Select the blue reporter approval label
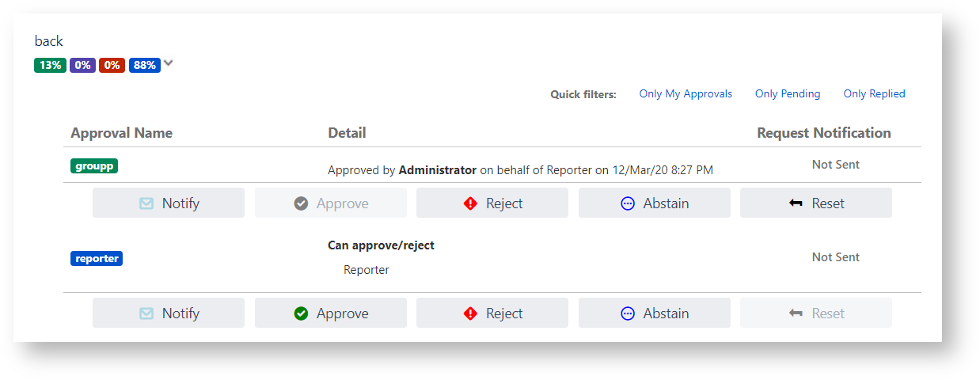The height and width of the screenshot is (380, 980). point(97,258)
